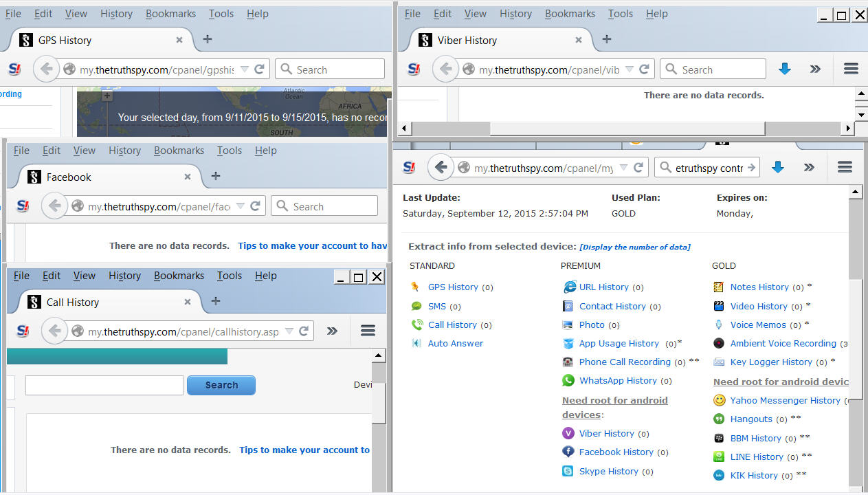The height and width of the screenshot is (495, 868).
Task: Click the Video History clapperboard icon
Action: coord(719,306)
